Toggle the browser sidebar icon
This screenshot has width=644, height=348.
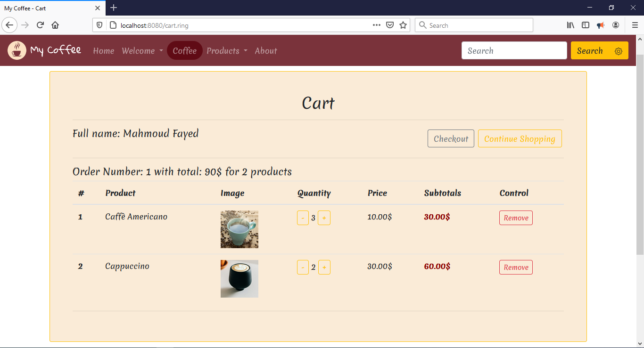pyautogui.click(x=586, y=25)
